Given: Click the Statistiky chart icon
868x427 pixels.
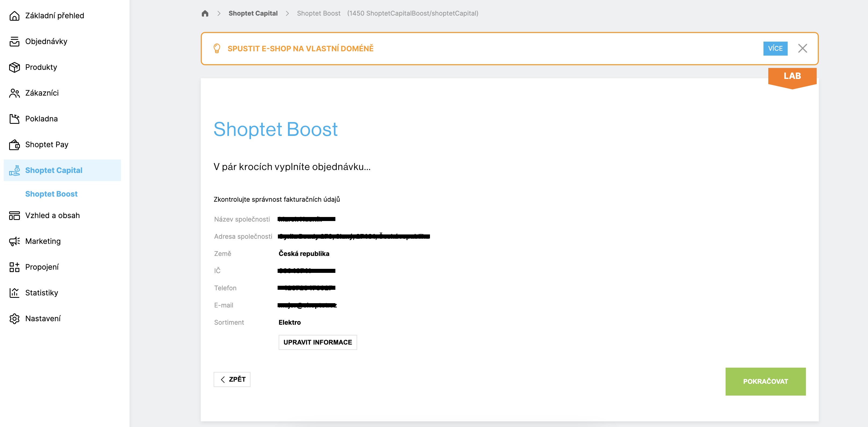Looking at the screenshot, I should pyautogui.click(x=14, y=293).
